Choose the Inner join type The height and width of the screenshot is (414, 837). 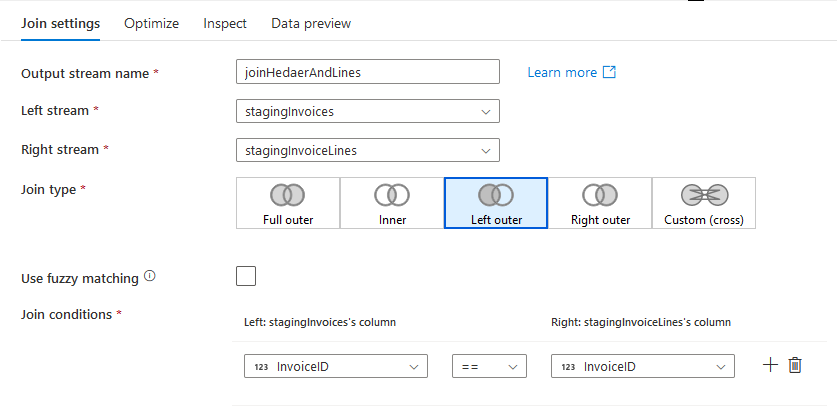(392, 203)
